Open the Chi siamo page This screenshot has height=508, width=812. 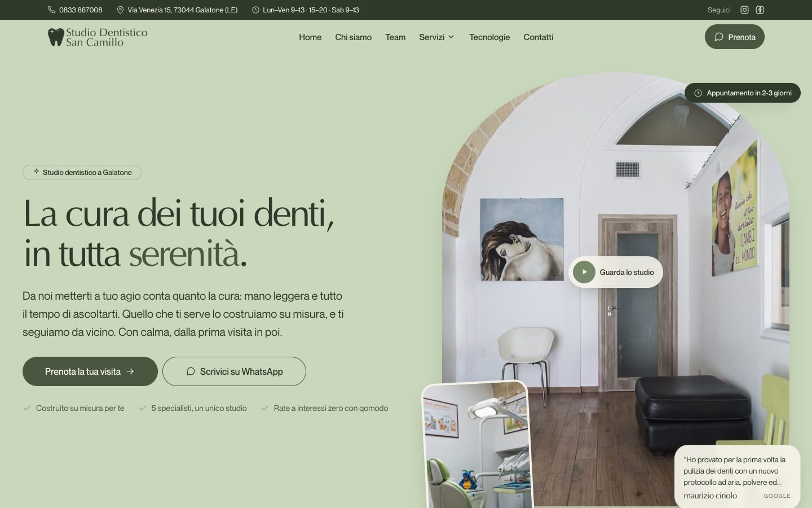coord(353,37)
